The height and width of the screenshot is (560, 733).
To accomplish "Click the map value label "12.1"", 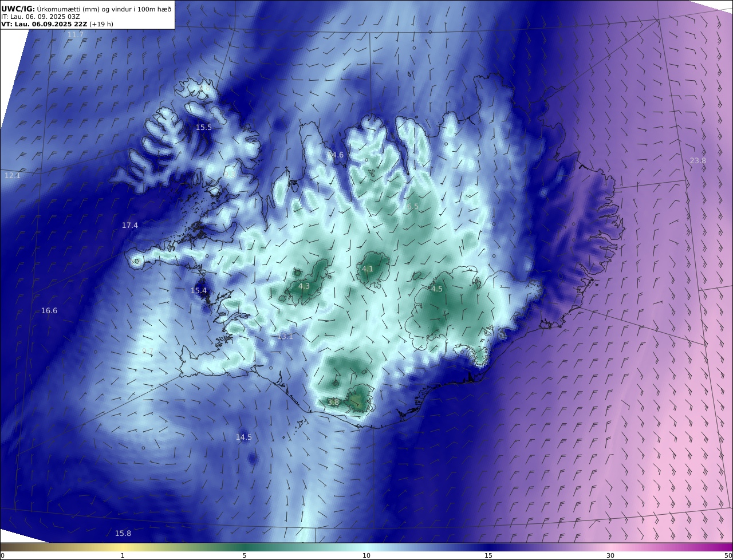I will pyautogui.click(x=12, y=175).
